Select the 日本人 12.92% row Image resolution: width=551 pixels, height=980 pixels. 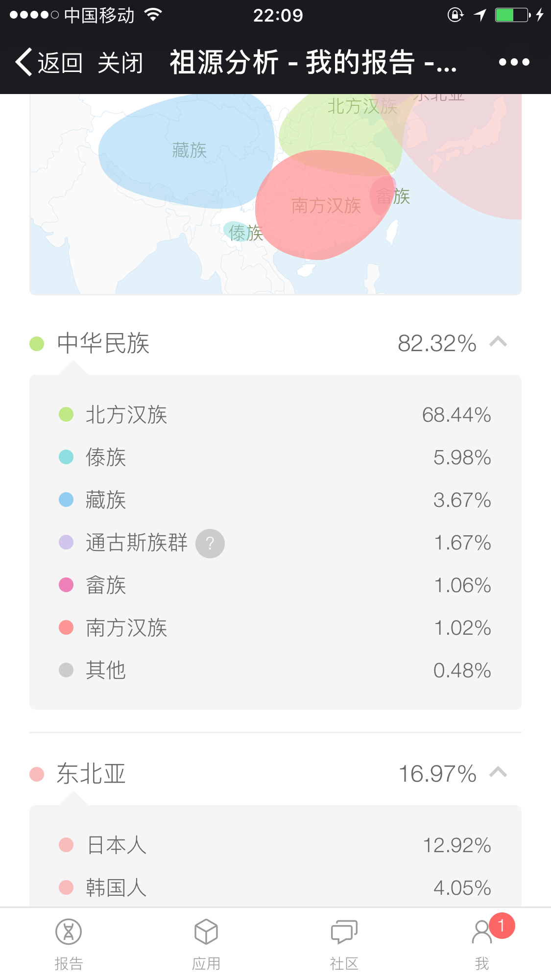pos(275,845)
